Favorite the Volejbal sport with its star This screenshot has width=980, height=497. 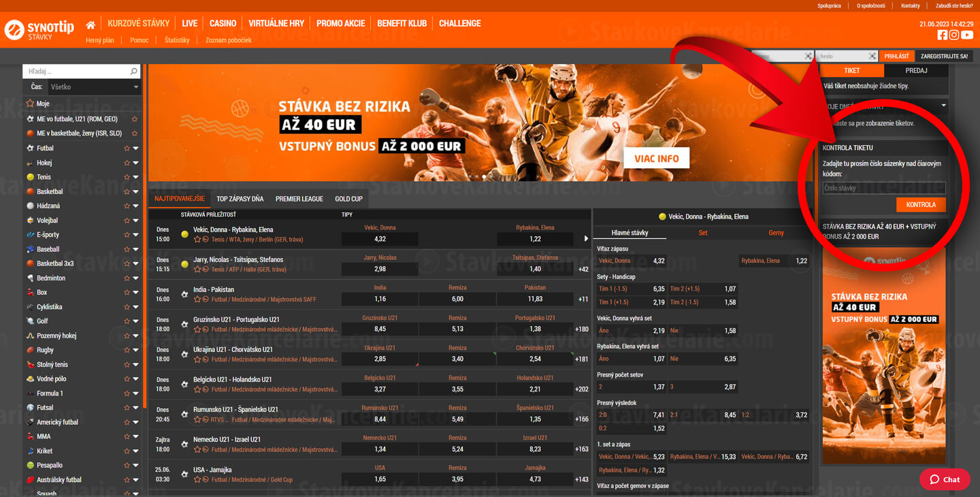(x=127, y=221)
